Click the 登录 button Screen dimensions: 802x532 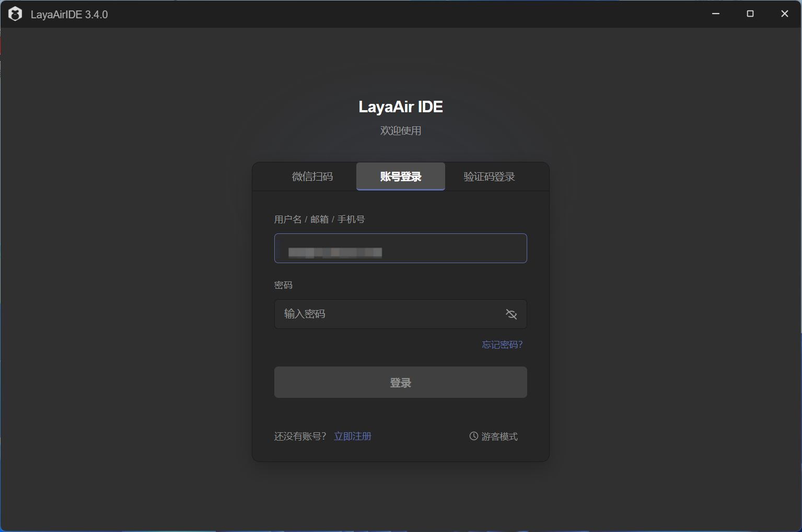pos(401,382)
